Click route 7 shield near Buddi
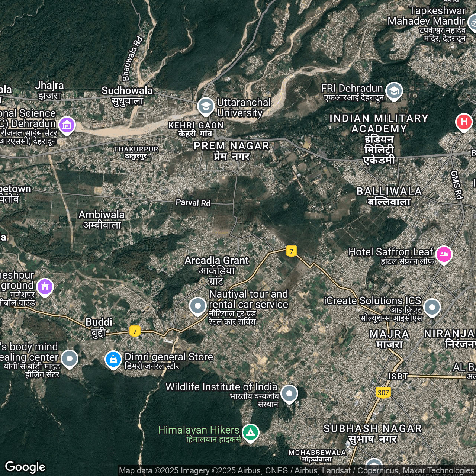476x476 pixels. coord(135,331)
